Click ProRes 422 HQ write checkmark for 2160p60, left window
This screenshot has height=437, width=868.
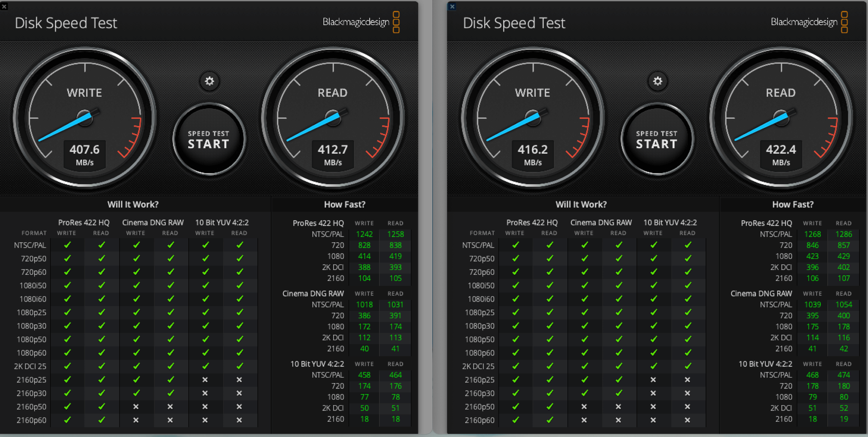click(67, 420)
